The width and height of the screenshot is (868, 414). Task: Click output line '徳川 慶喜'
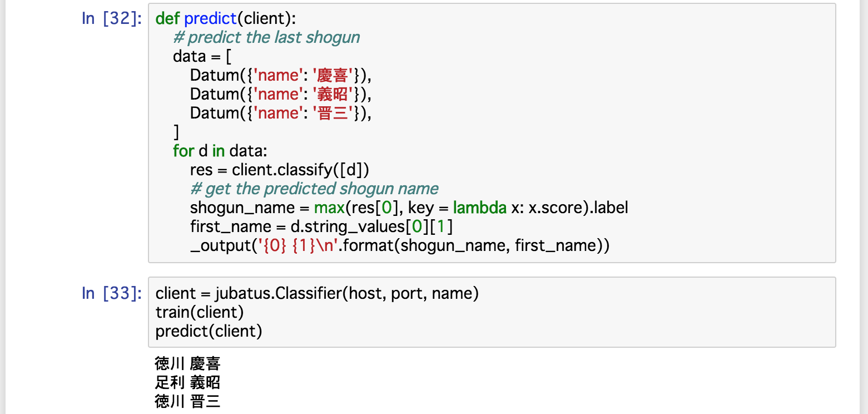[188, 364]
